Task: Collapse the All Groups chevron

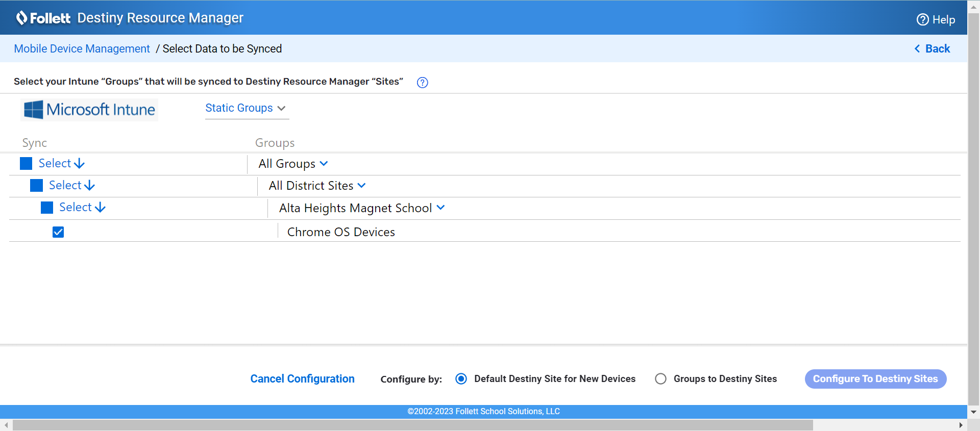Action: (x=324, y=164)
